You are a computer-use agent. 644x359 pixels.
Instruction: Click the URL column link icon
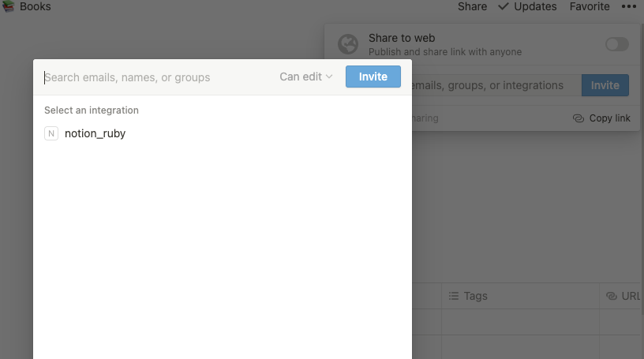(x=612, y=296)
